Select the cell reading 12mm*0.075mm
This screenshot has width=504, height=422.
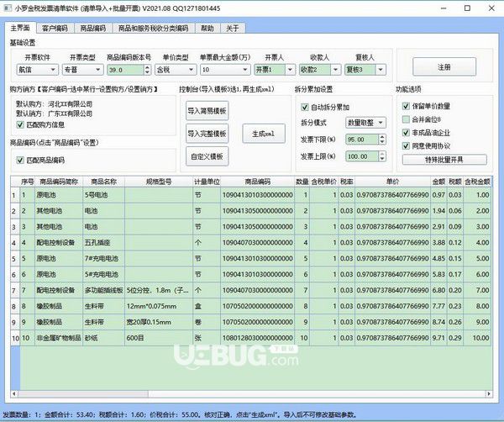159,306
